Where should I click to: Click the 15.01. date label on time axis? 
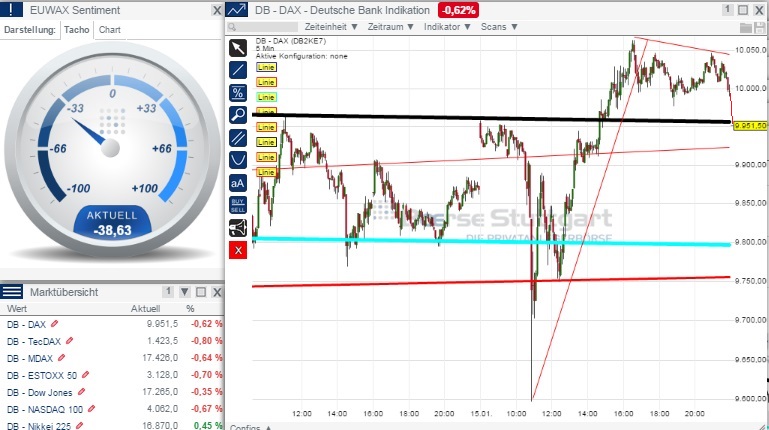[x=481, y=413]
